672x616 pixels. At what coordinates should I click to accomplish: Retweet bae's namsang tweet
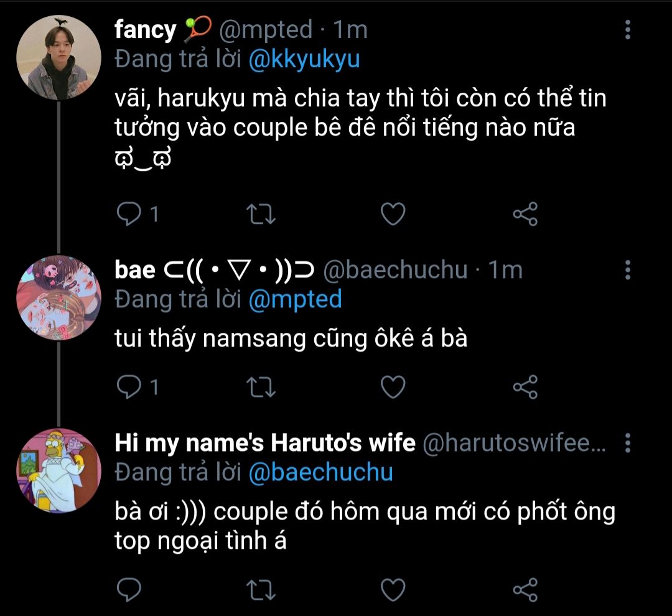pyautogui.click(x=262, y=388)
